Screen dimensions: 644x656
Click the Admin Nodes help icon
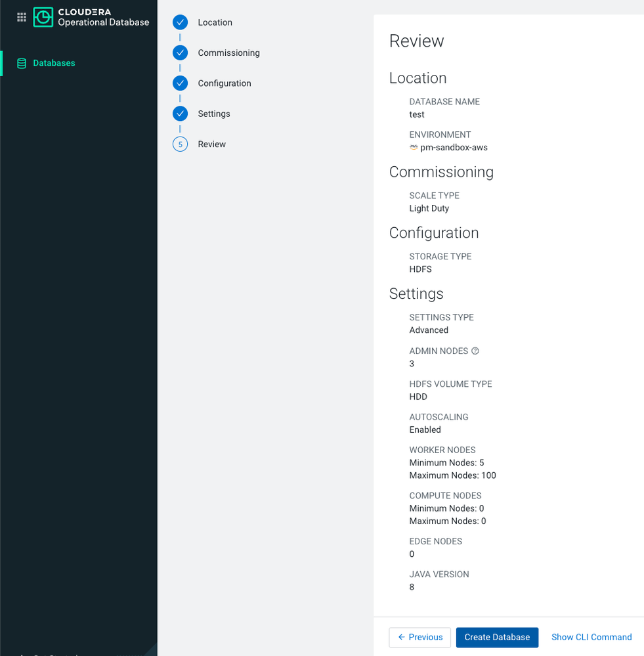tap(475, 351)
